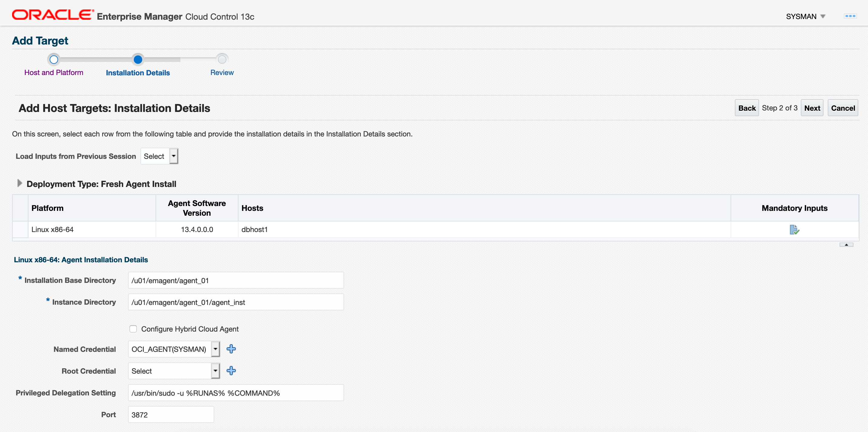
Task: Click the Add Target page heading
Action: (x=40, y=41)
